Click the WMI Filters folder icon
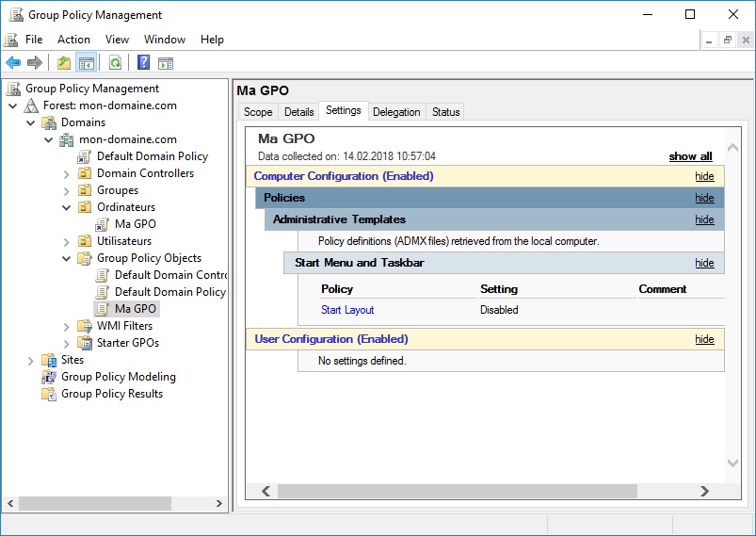The width and height of the screenshot is (756, 536). click(85, 326)
